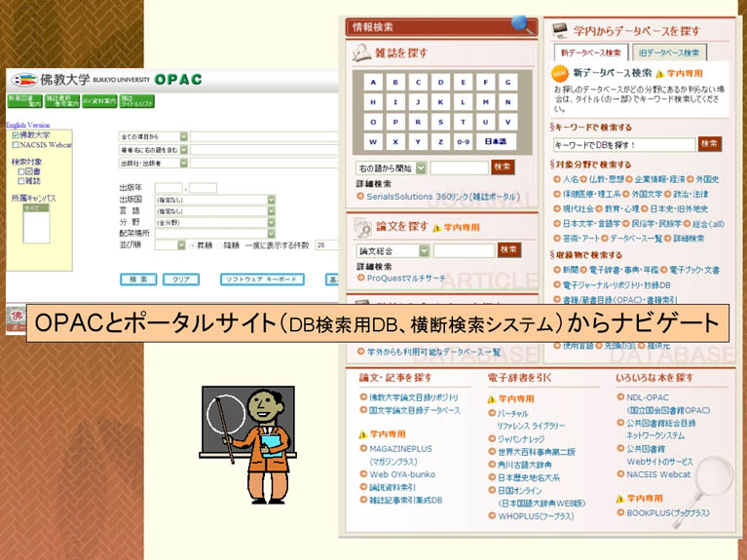The height and width of the screenshot is (560, 747).
Task: Click letter C in journal index
Action: (418, 83)
